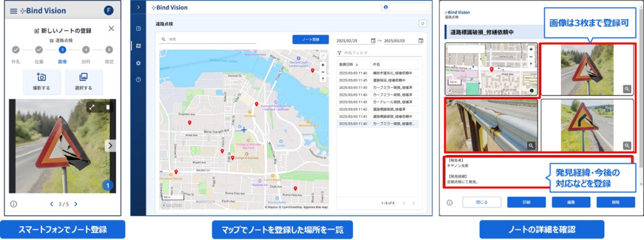Go to the next wizard step arrow
This screenshot has width=644, height=240.
[76, 204]
